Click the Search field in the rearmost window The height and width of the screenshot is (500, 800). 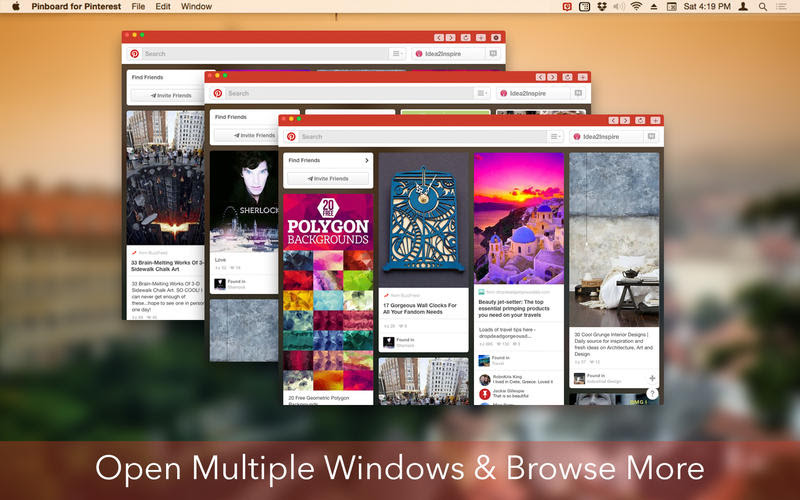click(x=265, y=54)
